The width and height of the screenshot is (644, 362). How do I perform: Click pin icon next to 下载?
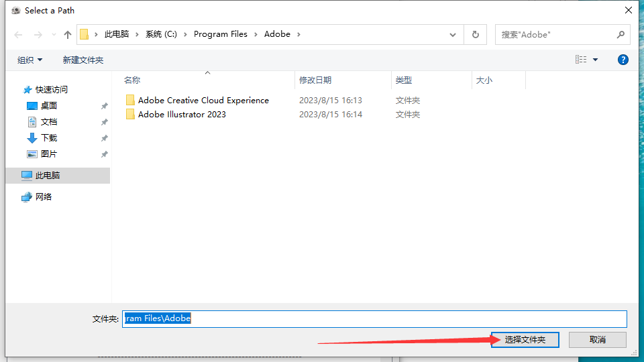click(105, 138)
